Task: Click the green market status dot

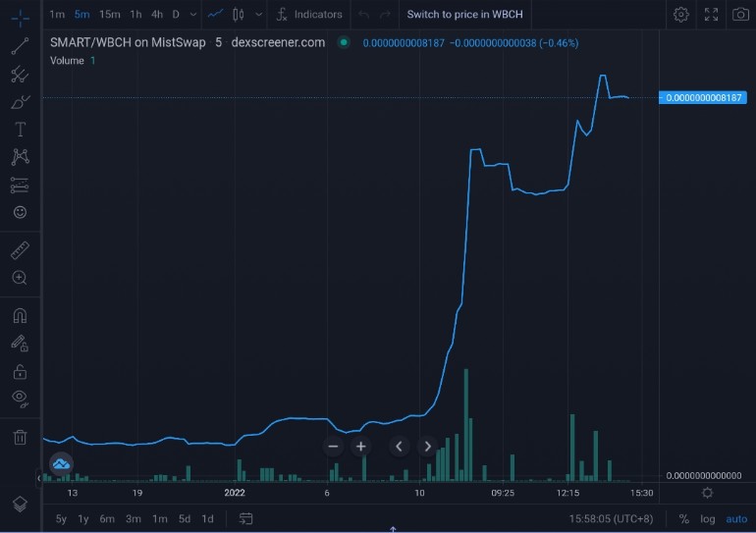Action: (x=344, y=42)
